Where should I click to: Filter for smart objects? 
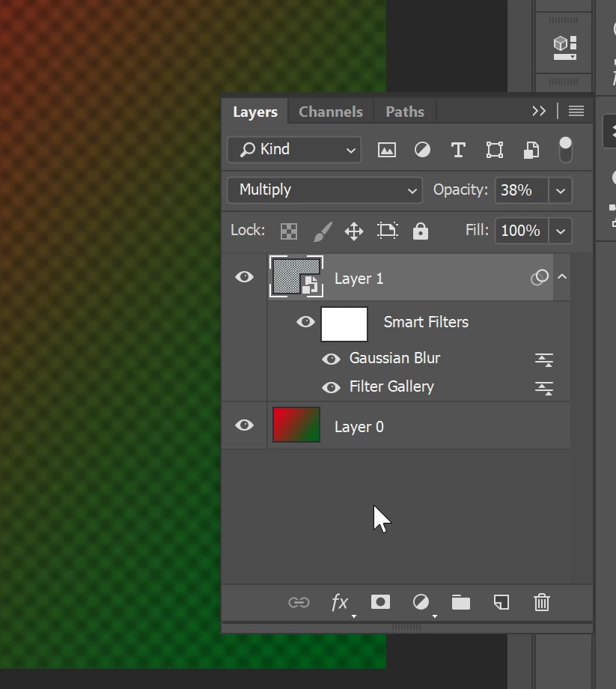pyautogui.click(x=531, y=150)
